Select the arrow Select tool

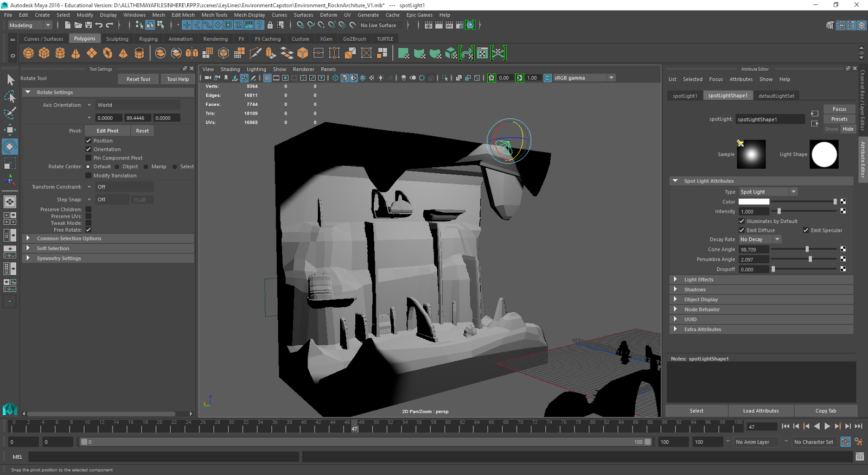(x=10, y=80)
